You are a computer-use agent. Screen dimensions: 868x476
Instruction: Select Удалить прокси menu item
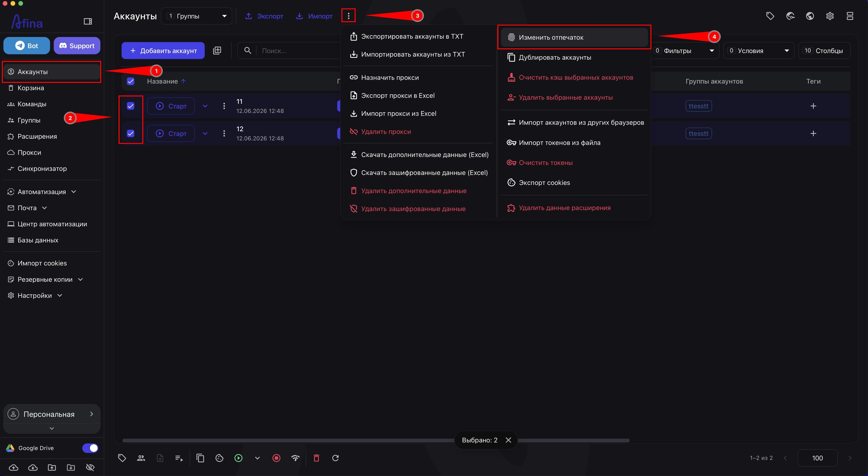418,131
